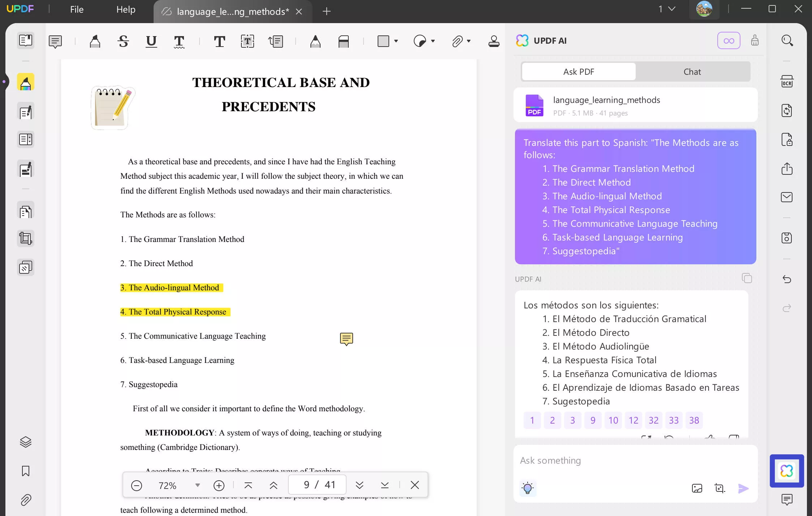Viewport: 812px width, 516px height.
Task: Select the strikethrough text tool
Action: pos(123,41)
